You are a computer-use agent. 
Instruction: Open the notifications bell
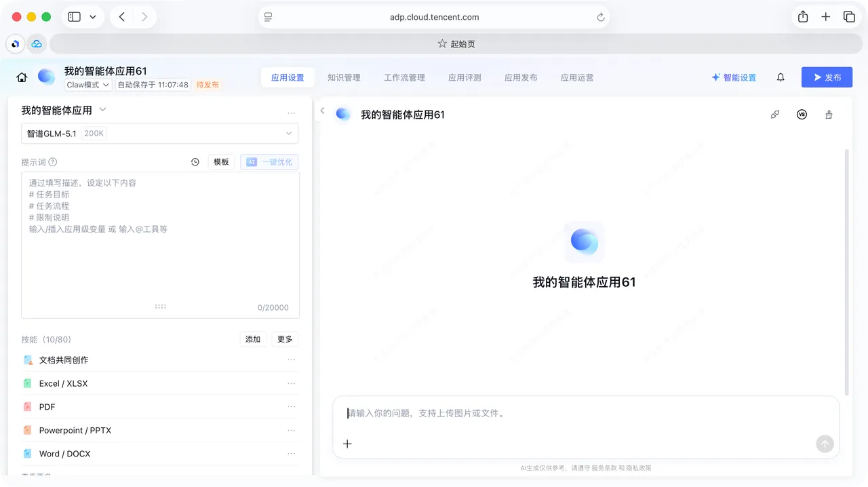point(781,77)
